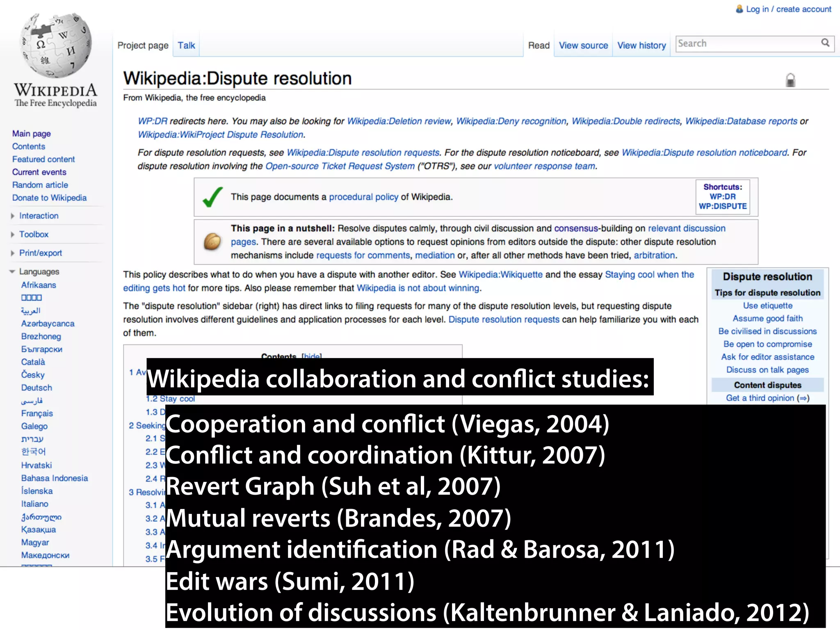Click Be open to compromise
The image size is (840, 630).
click(x=767, y=344)
